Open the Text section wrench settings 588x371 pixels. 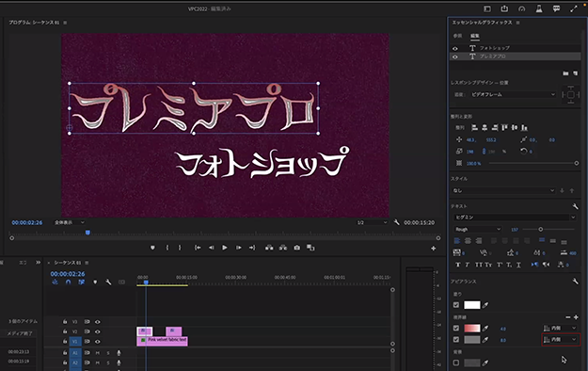pyautogui.click(x=575, y=206)
